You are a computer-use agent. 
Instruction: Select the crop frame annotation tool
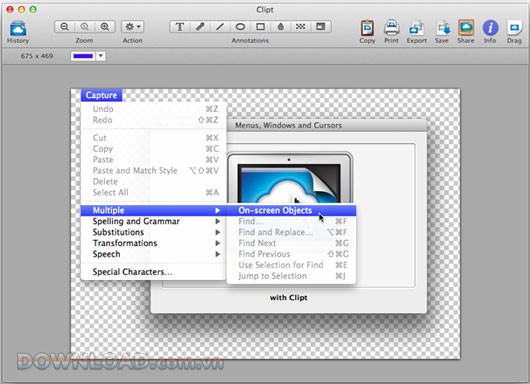coord(321,27)
